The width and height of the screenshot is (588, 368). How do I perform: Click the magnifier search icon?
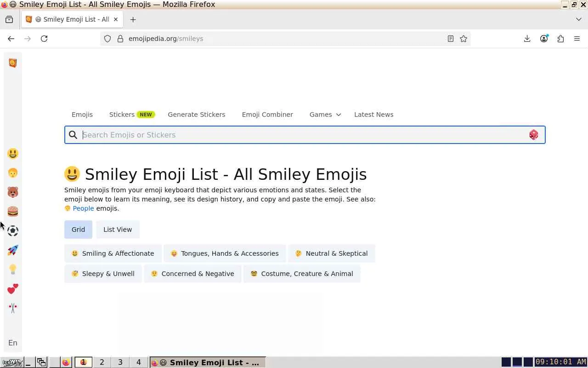coord(73,135)
